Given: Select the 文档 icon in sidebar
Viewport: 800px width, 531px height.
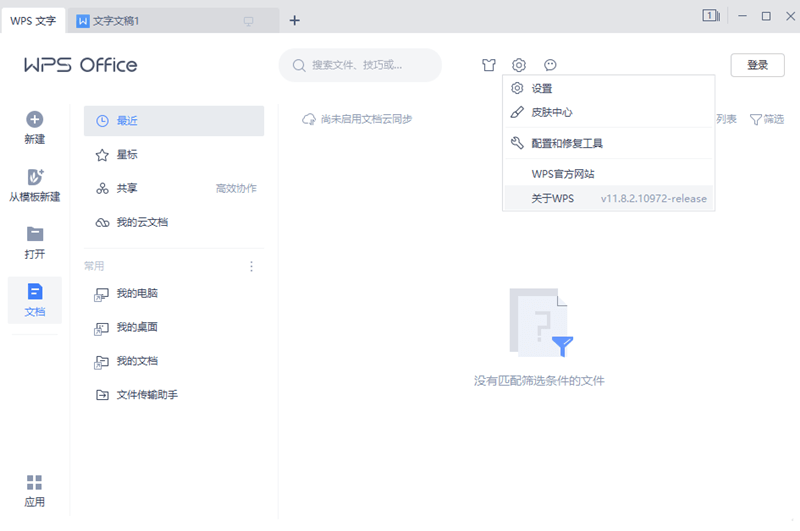Looking at the screenshot, I should click(34, 293).
